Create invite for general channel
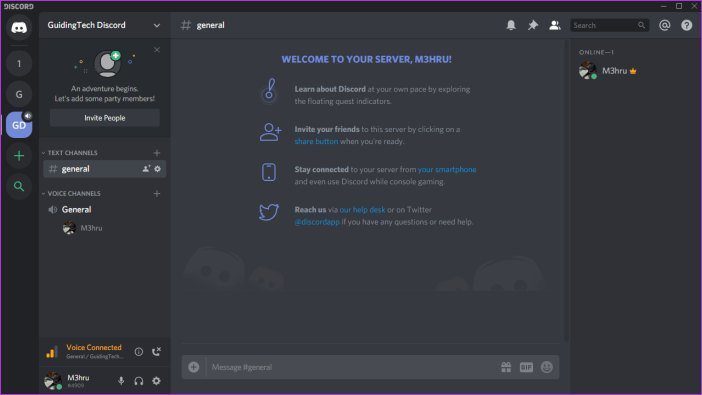This screenshot has width=702, height=395. tap(146, 169)
